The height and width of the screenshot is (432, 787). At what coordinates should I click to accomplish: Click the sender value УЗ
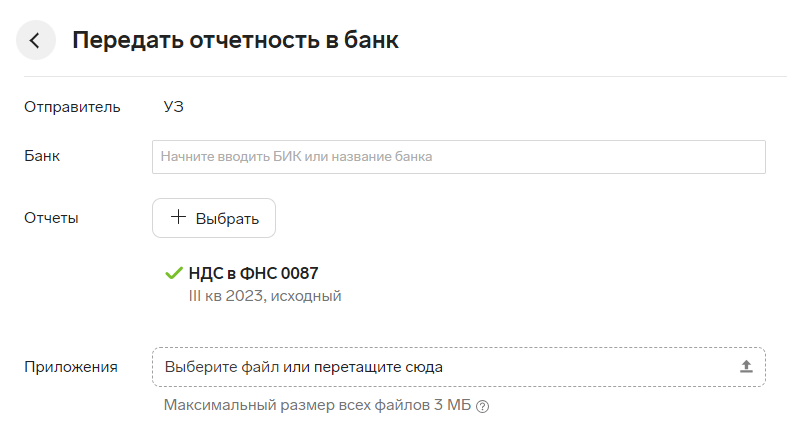[x=174, y=107]
